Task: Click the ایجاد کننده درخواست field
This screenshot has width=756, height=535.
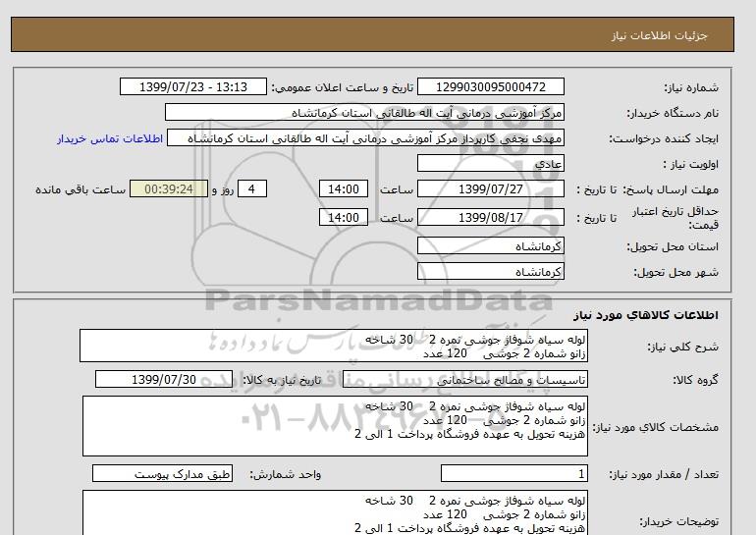Action: (x=365, y=138)
